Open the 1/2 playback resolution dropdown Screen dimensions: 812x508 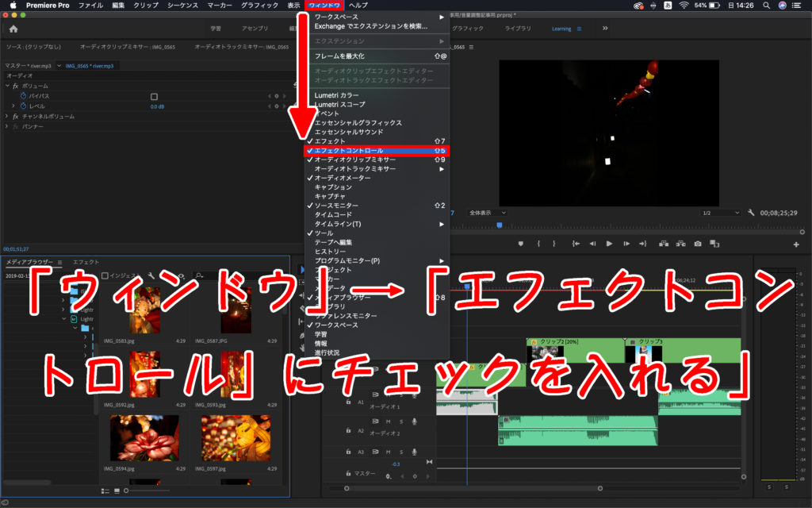coord(720,213)
